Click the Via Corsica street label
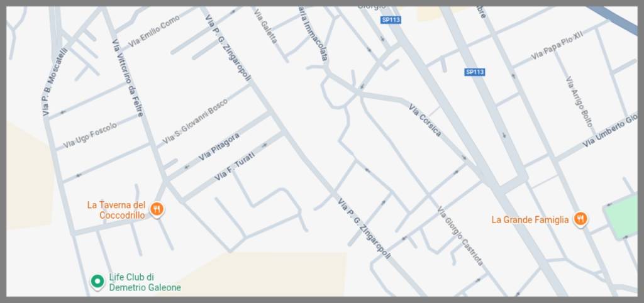Viewport: 644px width, 303px height. click(x=425, y=120)
